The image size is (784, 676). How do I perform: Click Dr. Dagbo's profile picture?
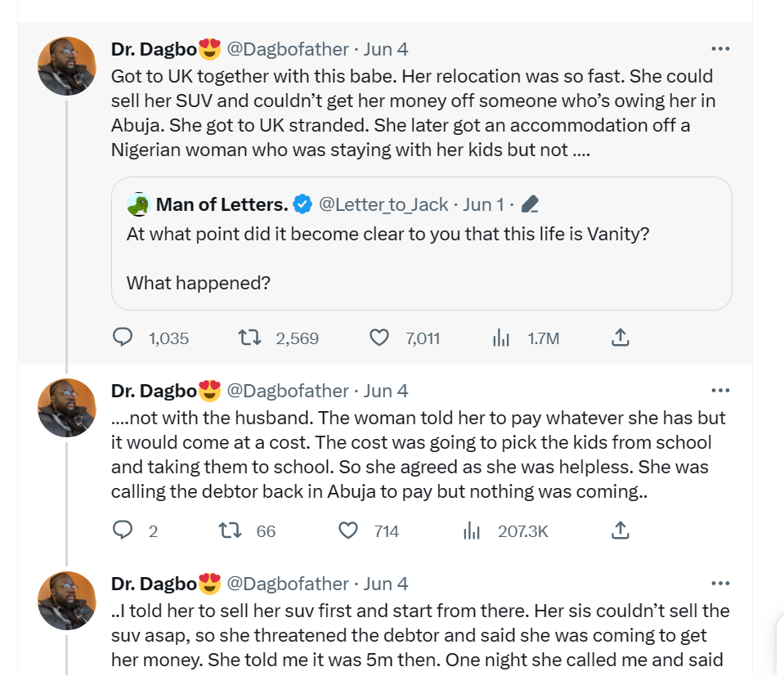(x=66, y=65)
